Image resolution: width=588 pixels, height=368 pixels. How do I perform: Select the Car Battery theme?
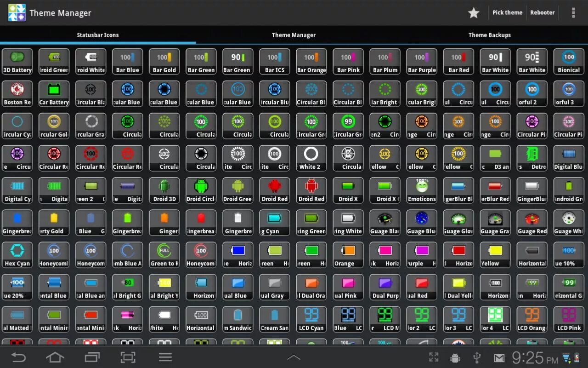(x=54, y=94)
